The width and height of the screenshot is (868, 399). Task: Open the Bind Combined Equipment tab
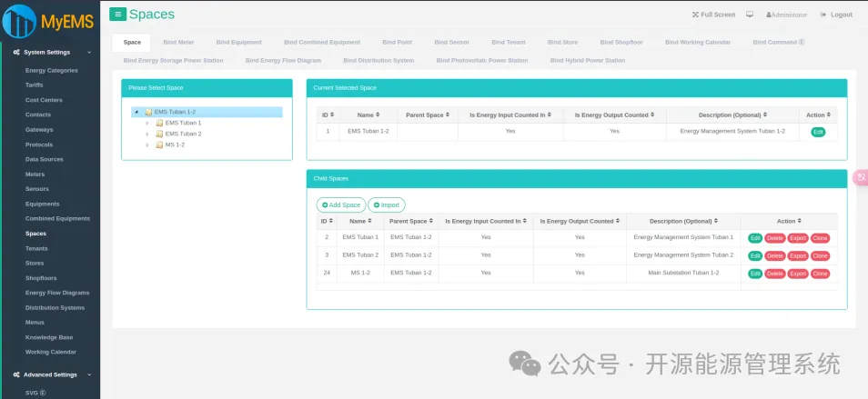pos(321,43)
